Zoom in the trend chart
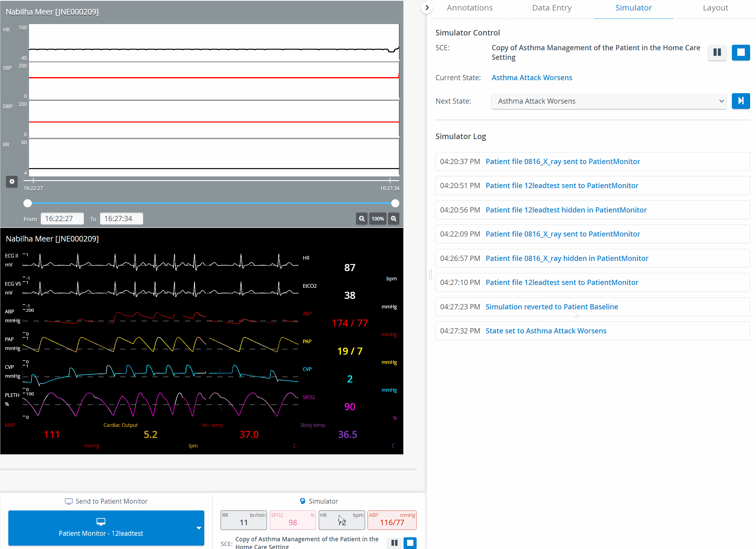Viewport: 756px width, 549px height. tap(394, 219)
